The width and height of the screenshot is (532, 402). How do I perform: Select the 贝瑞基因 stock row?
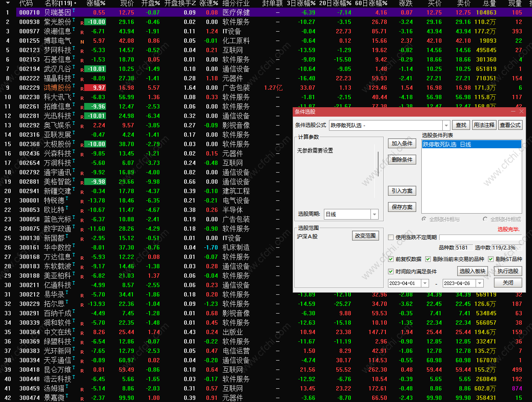266,13
